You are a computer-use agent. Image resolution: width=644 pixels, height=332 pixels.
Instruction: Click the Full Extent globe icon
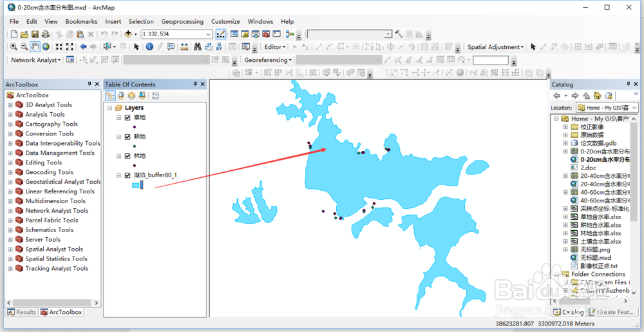pos(46,47)
